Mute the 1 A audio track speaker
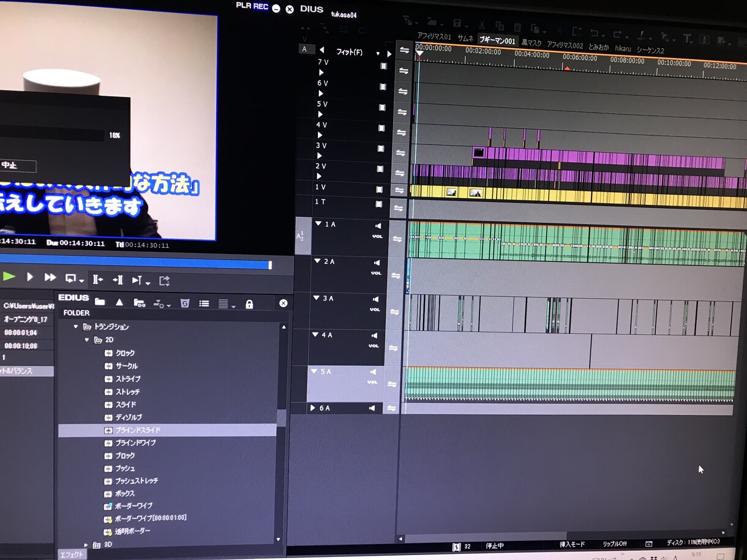This screenshot has width=747, height=560. [378, 226]
